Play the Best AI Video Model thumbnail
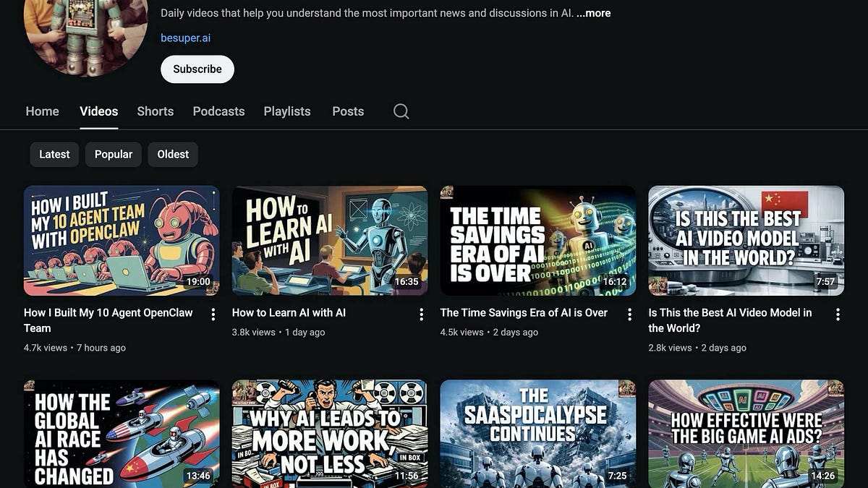This screenshot has width=868, height=488. click(x=746, y=241)
